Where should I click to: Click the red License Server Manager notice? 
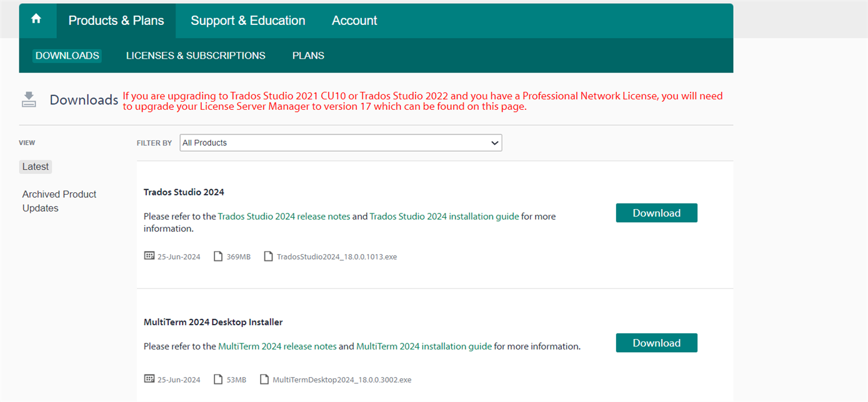tap(422, 101)
